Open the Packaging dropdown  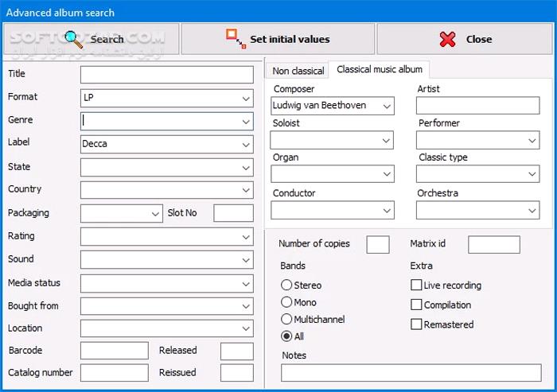click(155, 214)
